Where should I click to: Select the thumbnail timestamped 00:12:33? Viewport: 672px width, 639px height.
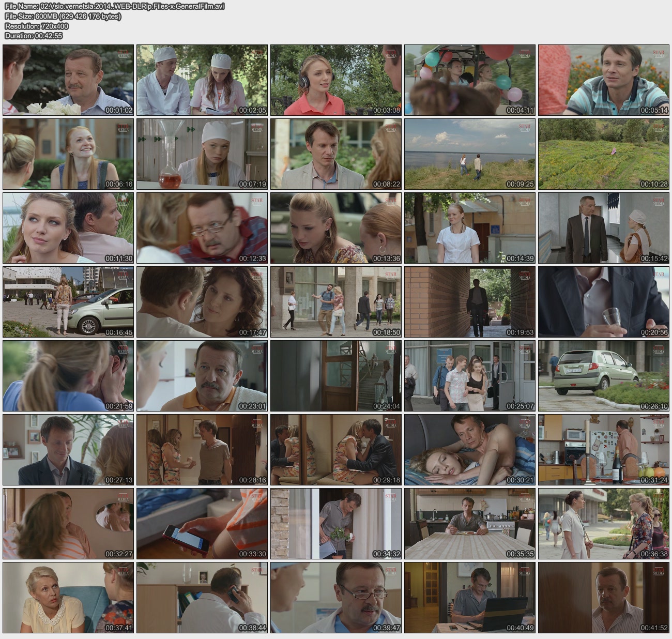point(202,228)
